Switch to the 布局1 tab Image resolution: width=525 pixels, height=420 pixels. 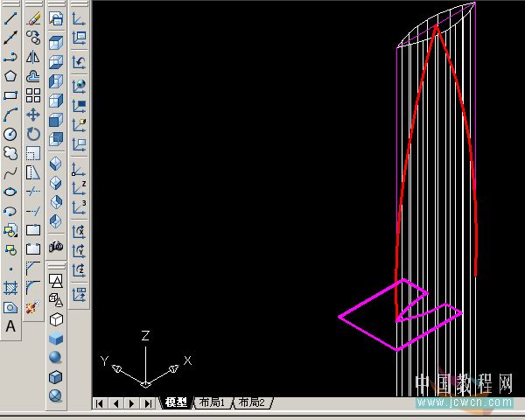pyautogui.click(x=213, y=402)
